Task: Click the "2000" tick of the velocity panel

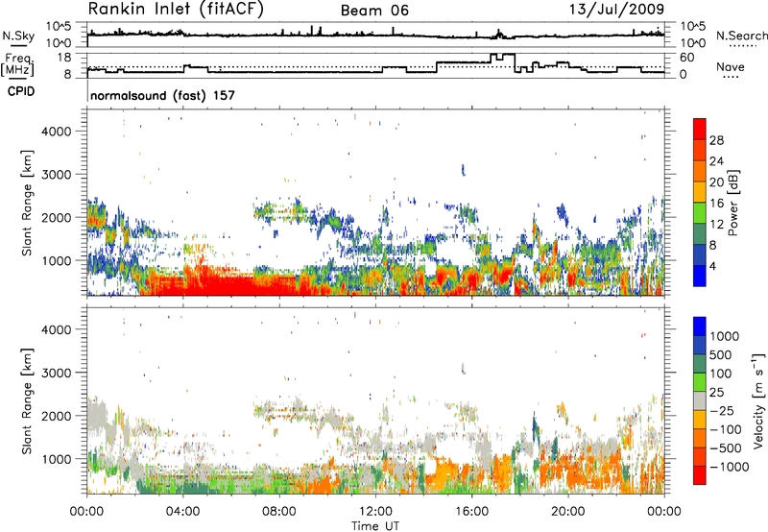Action: 57,416
